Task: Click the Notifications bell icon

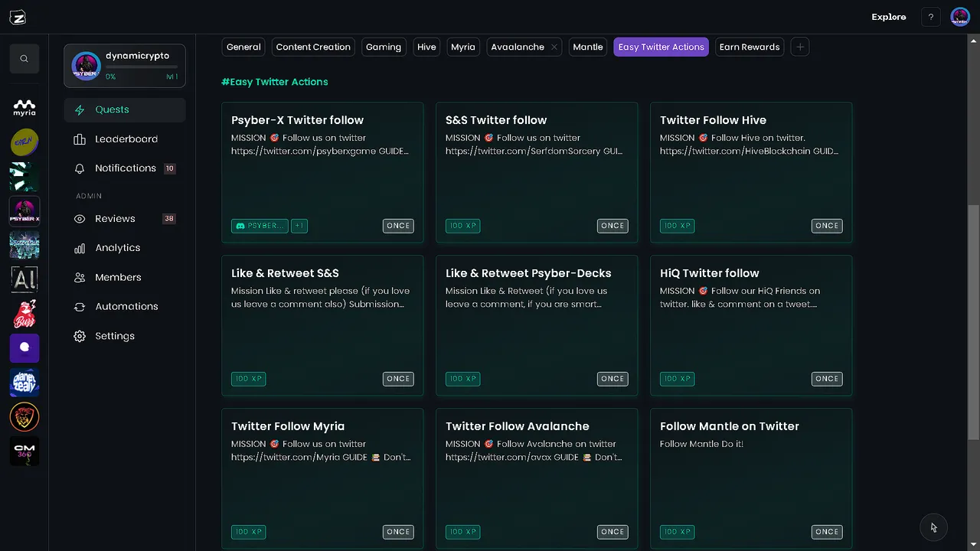Action: [x=80, y=168]
